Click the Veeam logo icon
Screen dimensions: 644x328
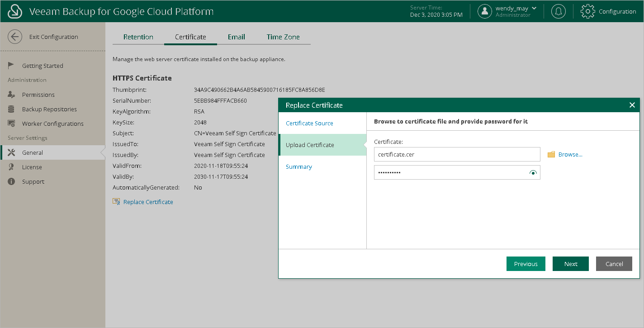pos(15,11)
